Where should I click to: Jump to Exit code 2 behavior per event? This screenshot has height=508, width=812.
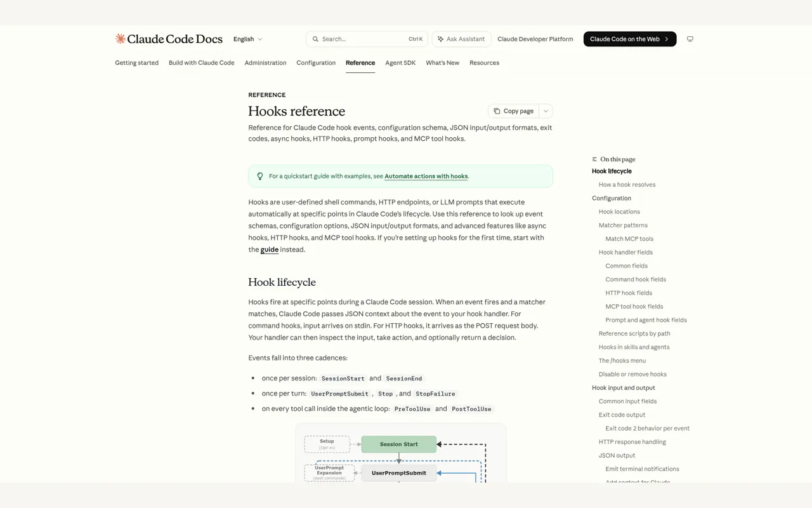(647, 429)
